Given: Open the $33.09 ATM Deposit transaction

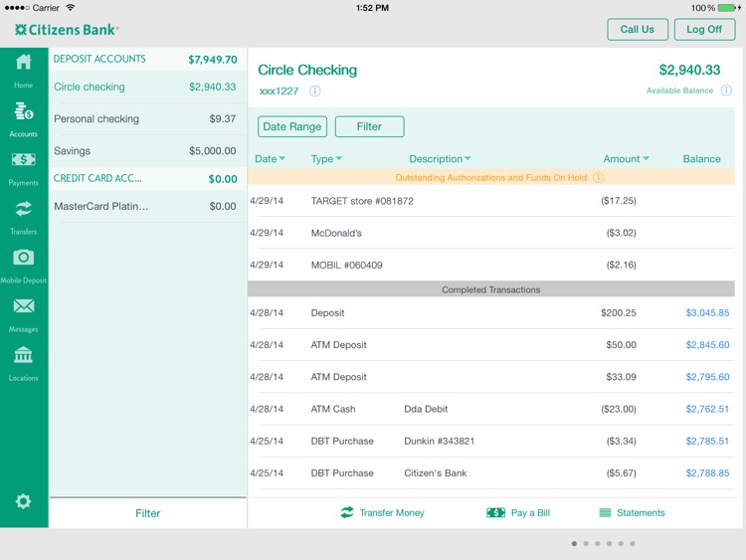Looking at the screenshot, I should coord(491,377).
